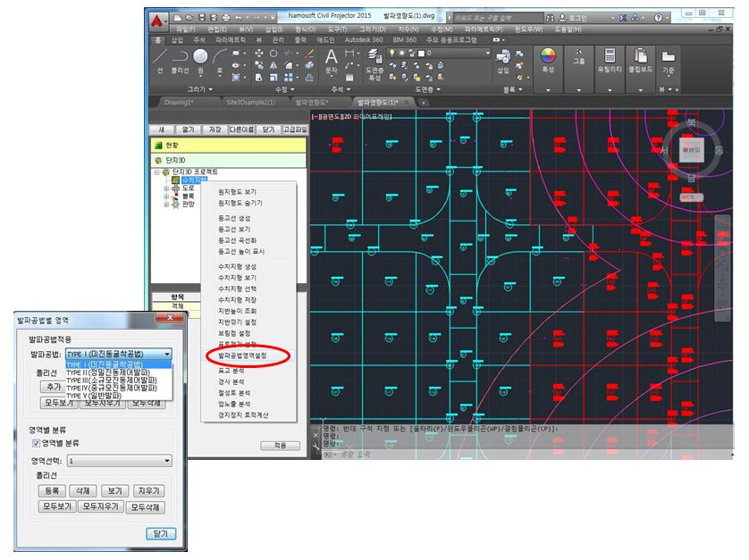Screen dimensions: 749x560
Task: Switch to the 관리 ribbon tab
Action: [x=278, y=40]
